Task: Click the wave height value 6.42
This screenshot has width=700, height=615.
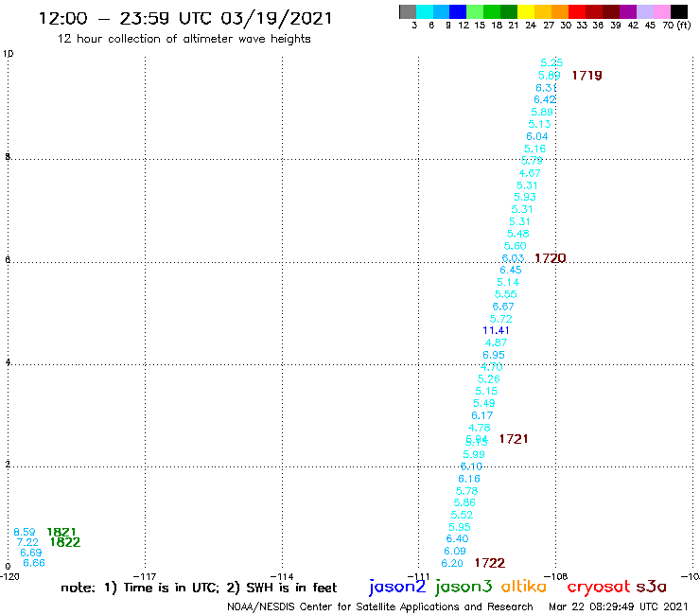Action: coord(545,99)
